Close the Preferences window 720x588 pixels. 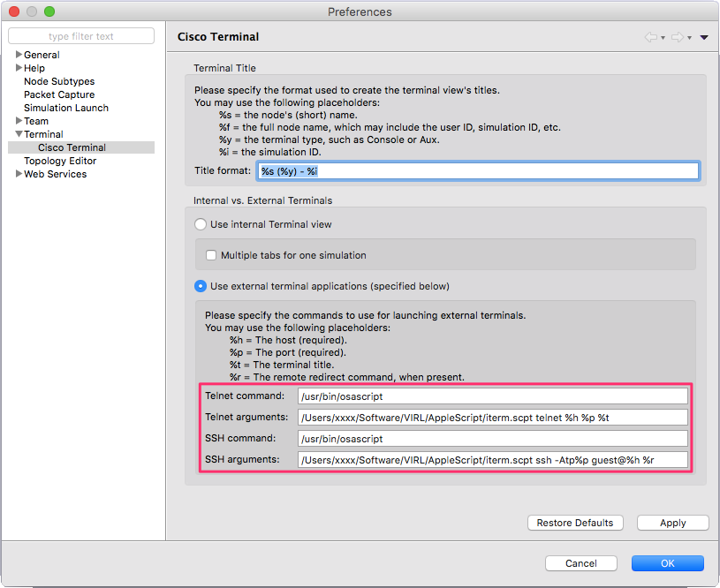[14, 11]
